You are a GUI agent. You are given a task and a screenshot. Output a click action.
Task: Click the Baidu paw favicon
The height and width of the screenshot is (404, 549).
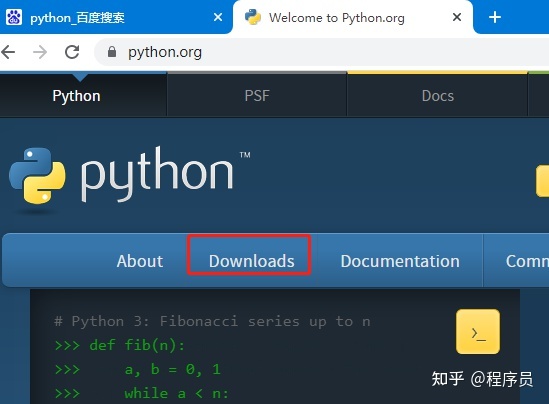[x=14, y=17]
